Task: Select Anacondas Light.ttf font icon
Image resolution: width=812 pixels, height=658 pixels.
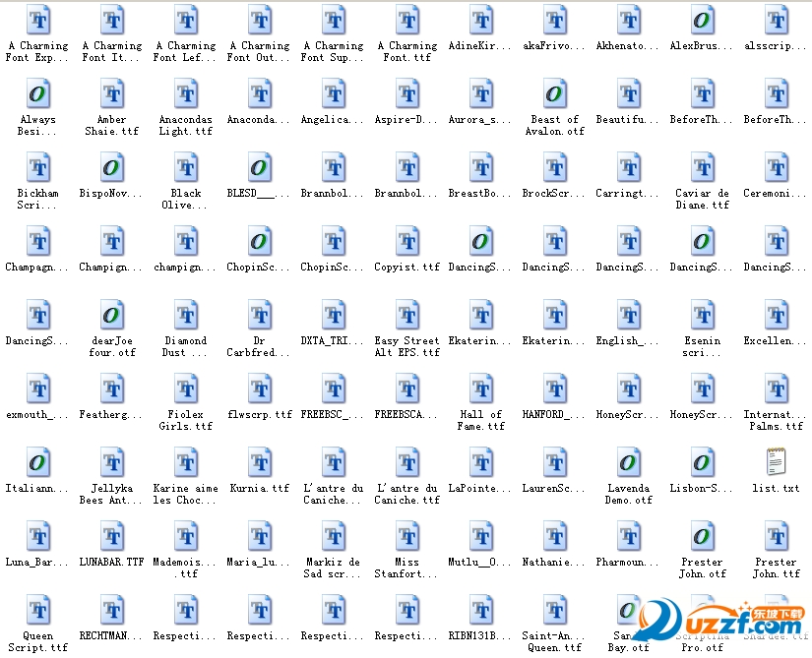Action: [186, 93]
